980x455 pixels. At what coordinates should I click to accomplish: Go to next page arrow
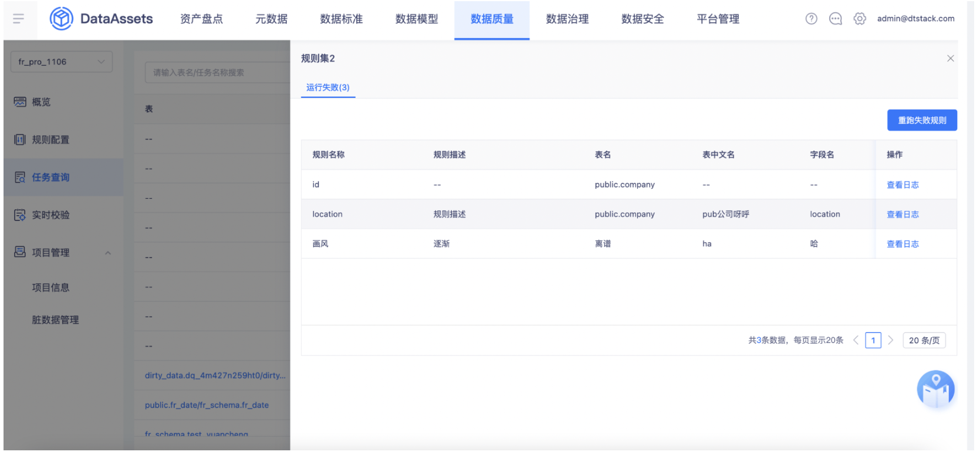point(890,340)
